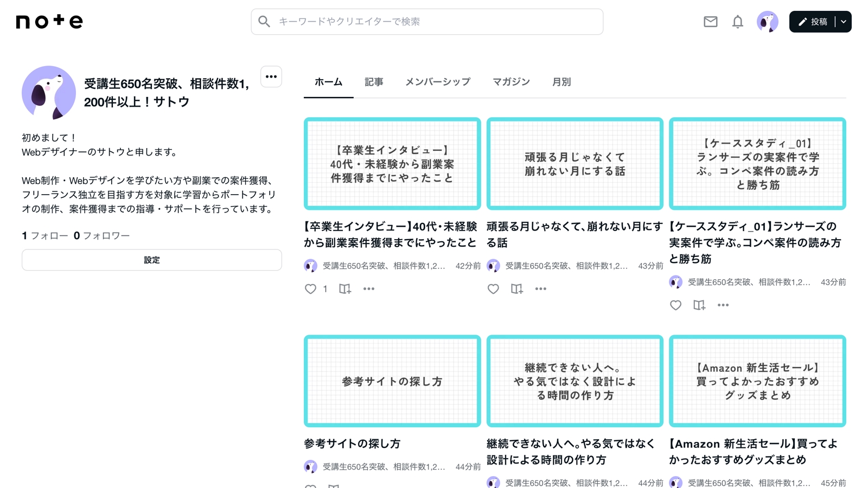Add 頑張る月じゃなくて article to a magazine
Screen dimensions: 868x488
[517, 289]
